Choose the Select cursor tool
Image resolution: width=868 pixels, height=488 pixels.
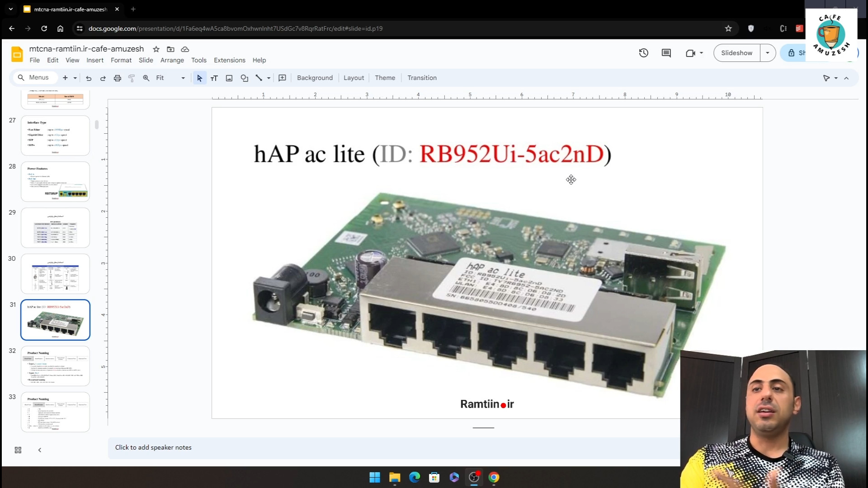[199, 78]
